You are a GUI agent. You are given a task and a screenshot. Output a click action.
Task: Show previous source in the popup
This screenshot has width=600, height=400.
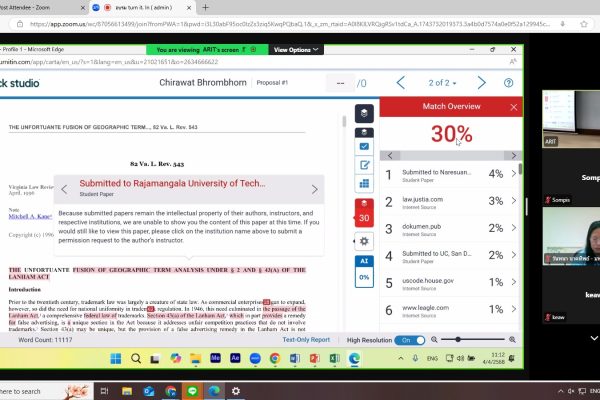coord(64,189)
